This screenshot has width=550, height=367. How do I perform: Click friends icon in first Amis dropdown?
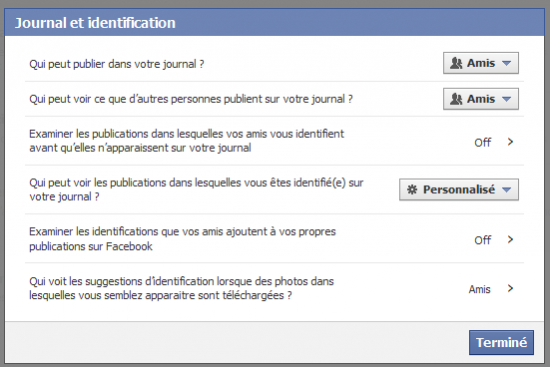point(456,64)
